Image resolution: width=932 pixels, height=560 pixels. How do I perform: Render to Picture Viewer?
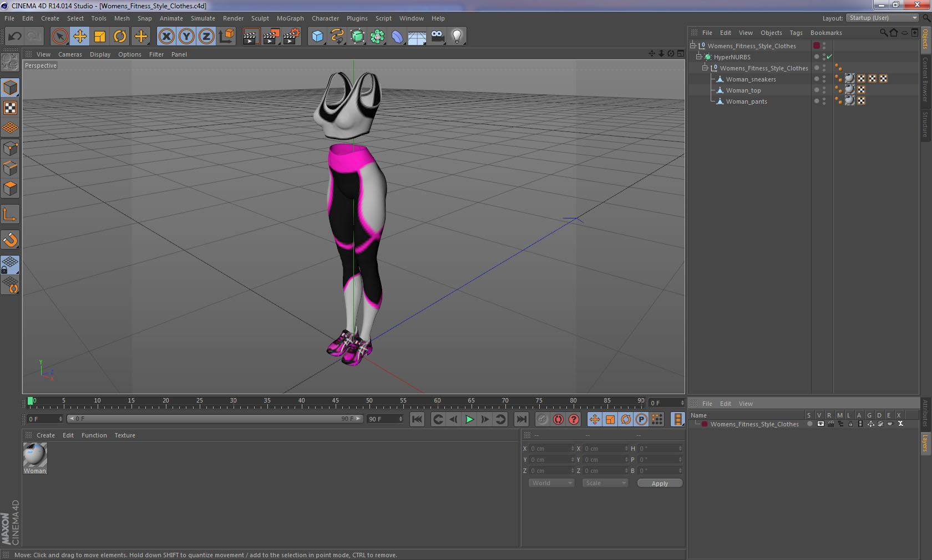click(271, 37)
